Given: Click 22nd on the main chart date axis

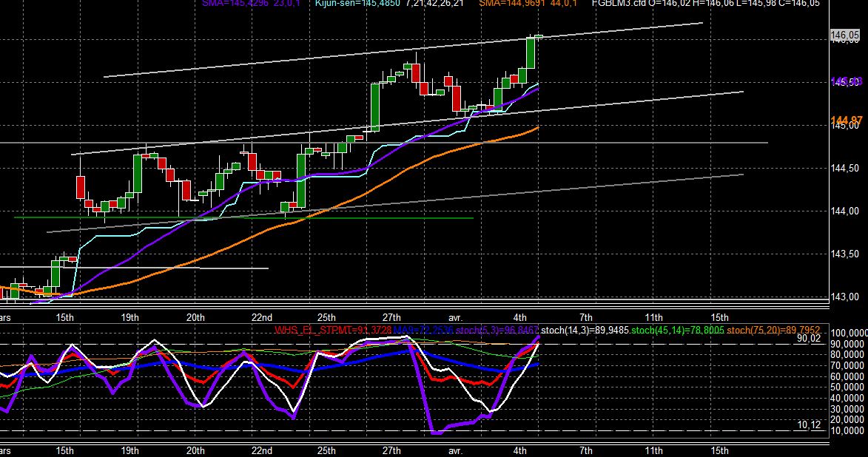Looking at the screenshot, I should [262, 317].
